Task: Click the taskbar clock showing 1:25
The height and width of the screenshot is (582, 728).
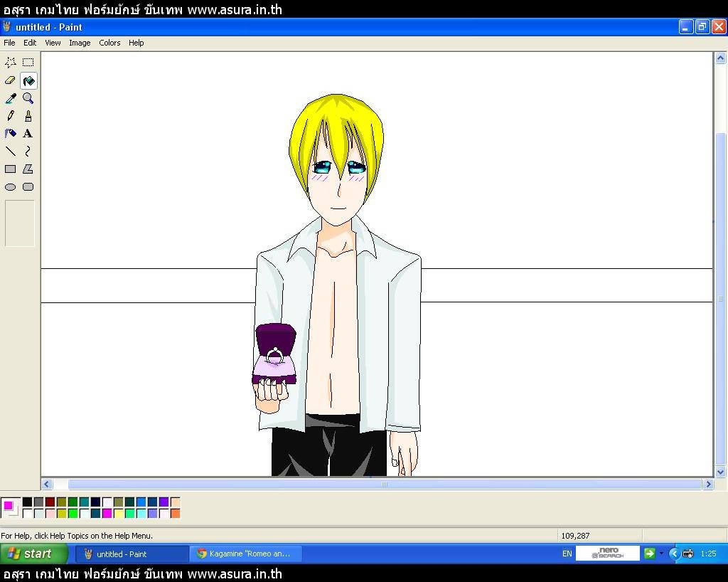Action: click(708, 554)
